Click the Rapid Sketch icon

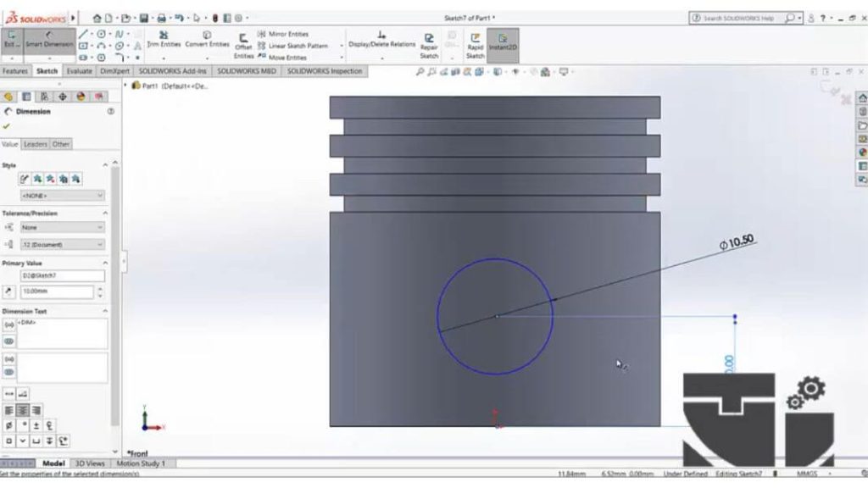tap(475, 41)
